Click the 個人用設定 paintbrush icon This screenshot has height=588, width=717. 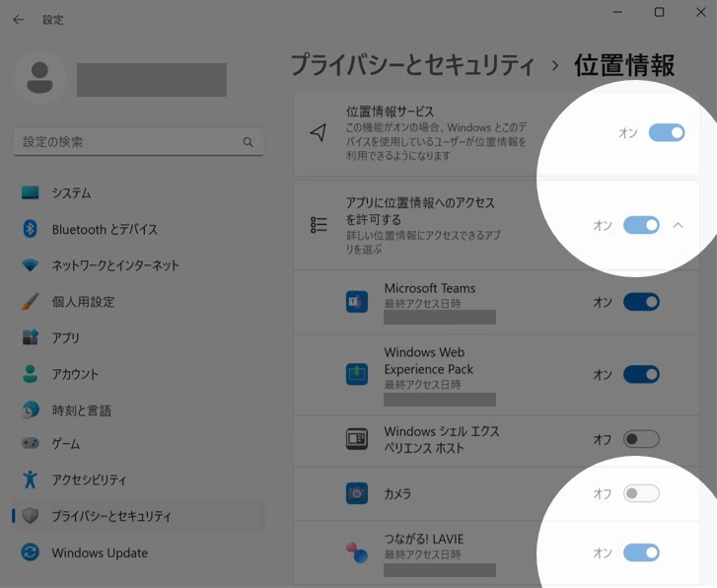[31, 302]
